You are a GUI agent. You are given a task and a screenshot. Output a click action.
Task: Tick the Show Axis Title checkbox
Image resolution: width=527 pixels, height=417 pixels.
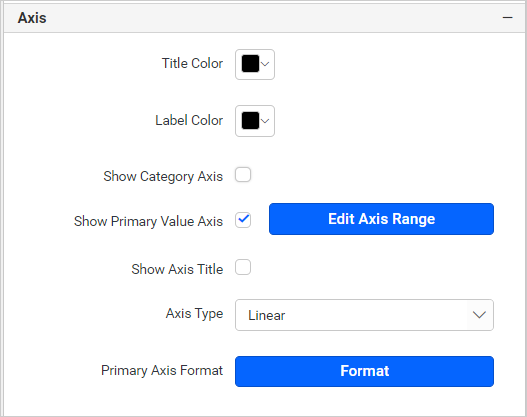pyautogui.click(x=243, y=267)
